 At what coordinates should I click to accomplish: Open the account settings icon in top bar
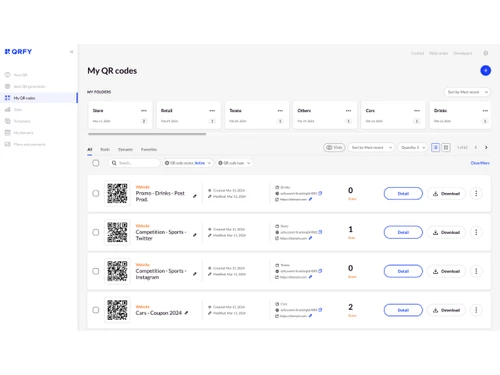pos(486,53)
